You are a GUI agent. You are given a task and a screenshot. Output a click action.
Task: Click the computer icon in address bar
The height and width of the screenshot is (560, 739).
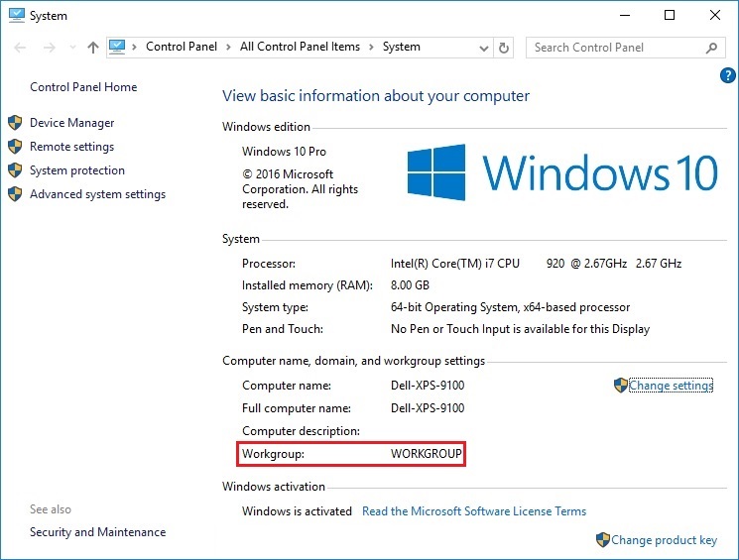[x=117, y=47]
